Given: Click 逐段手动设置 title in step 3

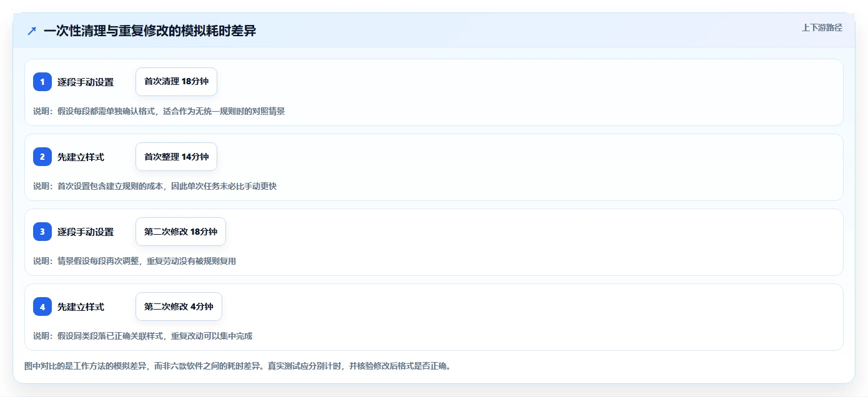Looking at the screenshot, I should coord(86,232).
